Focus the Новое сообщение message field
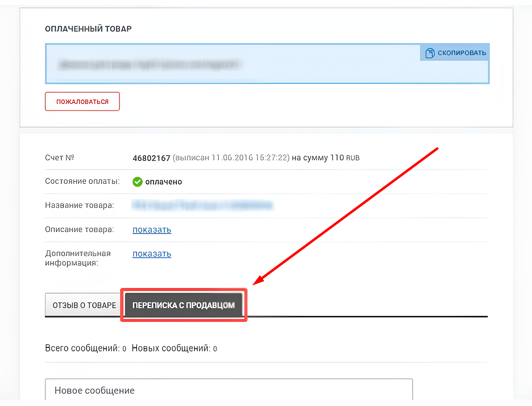The height and width of the screenshot is (406, 532). [229, 390]
